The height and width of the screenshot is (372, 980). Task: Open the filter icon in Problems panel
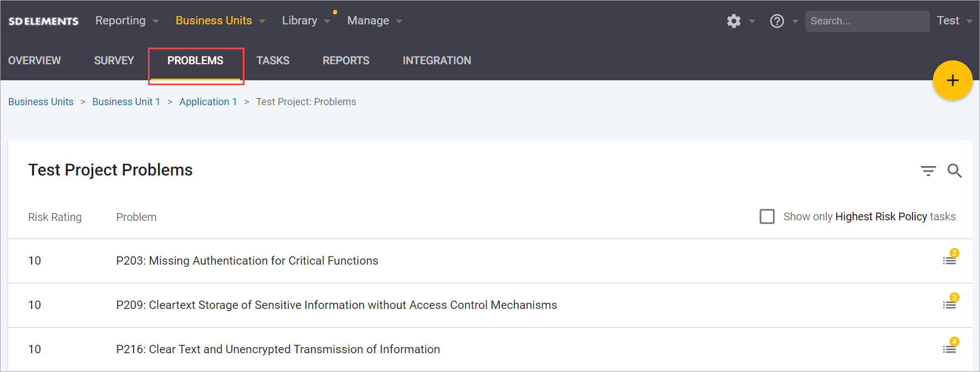pos(928,170)
